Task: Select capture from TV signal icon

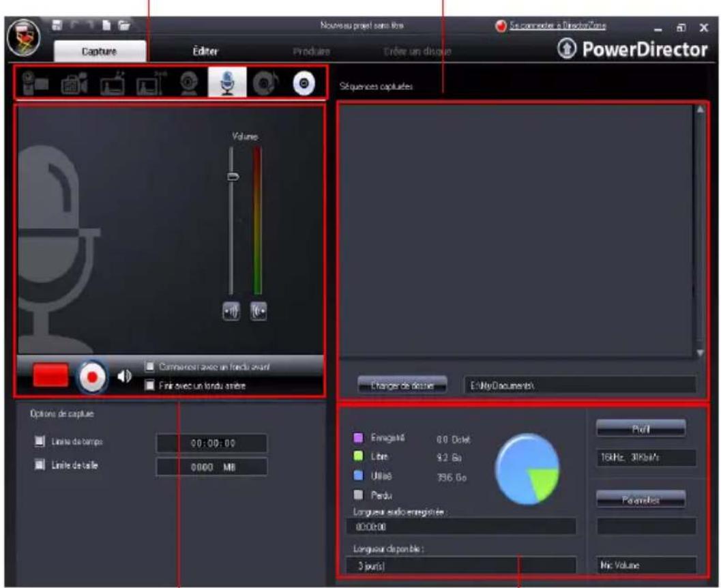Action: pyautogui.click(x=112, y=84)
